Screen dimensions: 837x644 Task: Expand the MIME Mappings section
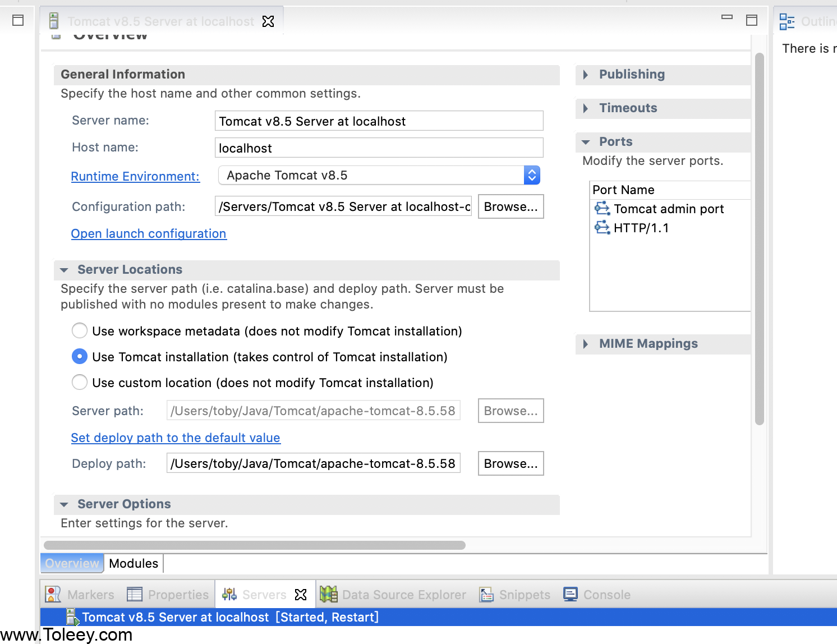tap(586, 344)
